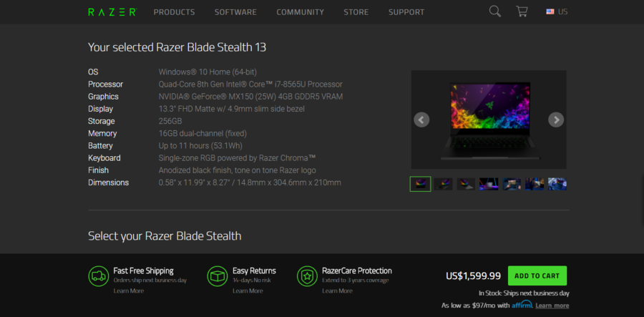
Task: Click 'Extend to 3 years coverage' text
Action: coord(355,281)
